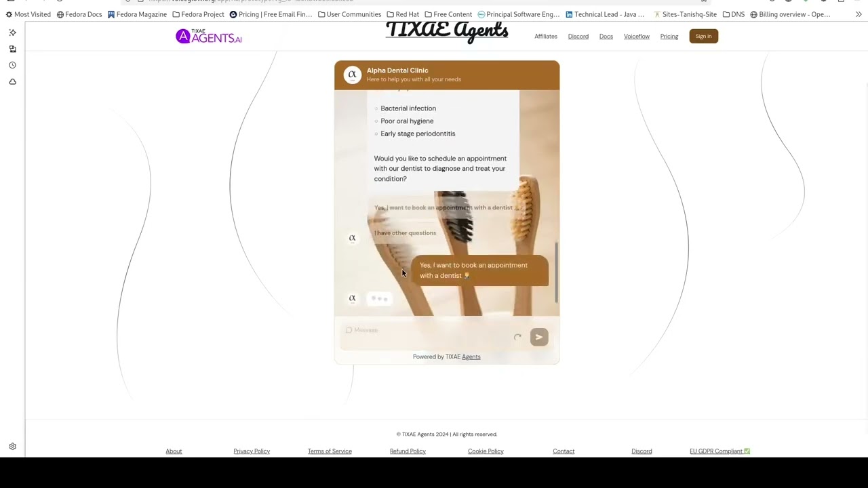Open the Voiceflow nav link
The width and height of the screenshot is (868, 488).
tap(637, 37)
